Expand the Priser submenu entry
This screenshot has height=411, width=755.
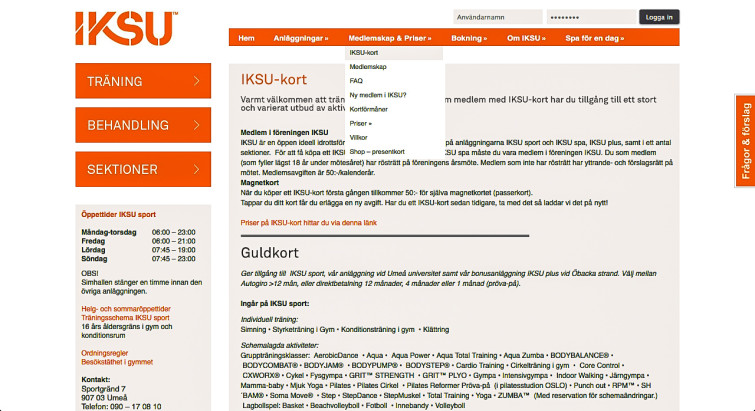[x=394, y=124]
